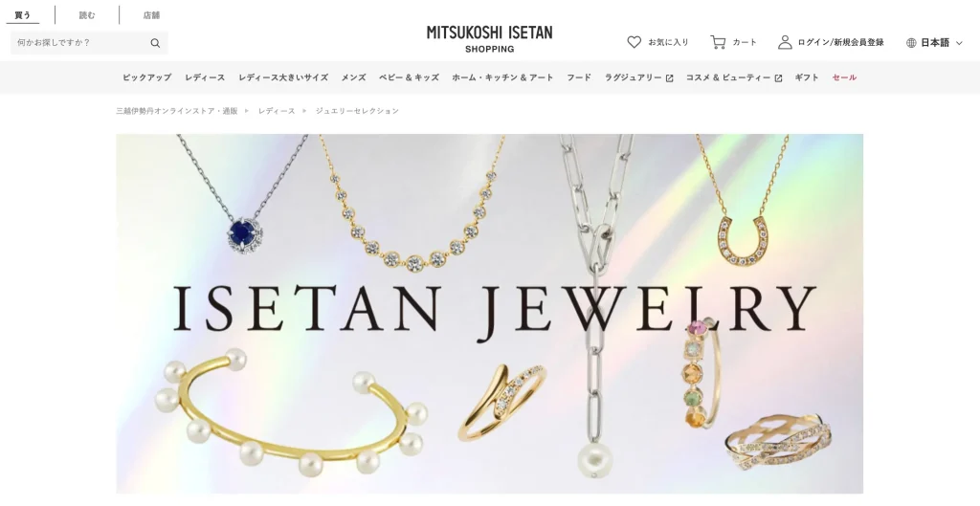This screenshot has width=980, height=506.
Task: Click the Isetan Jewelry hero banner
Action: tap(489, 314)
